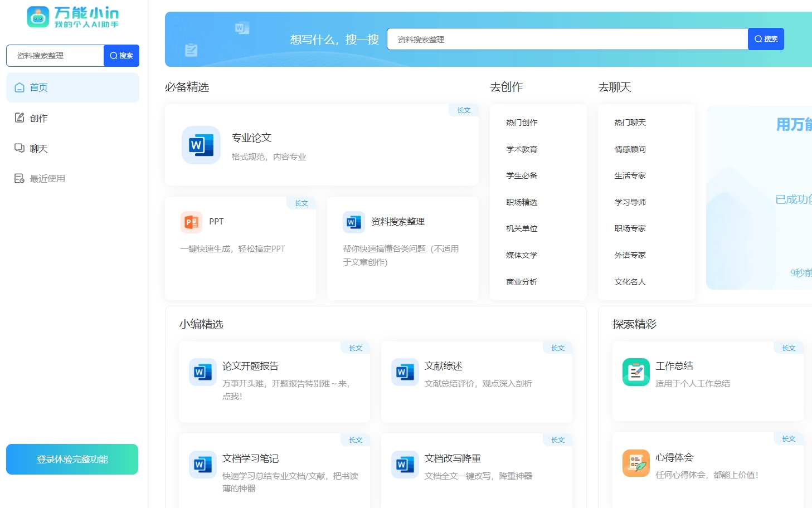Click the clipboard icon on 工作总结 card
Screen dimensions: 812x508
coord(635,371)
